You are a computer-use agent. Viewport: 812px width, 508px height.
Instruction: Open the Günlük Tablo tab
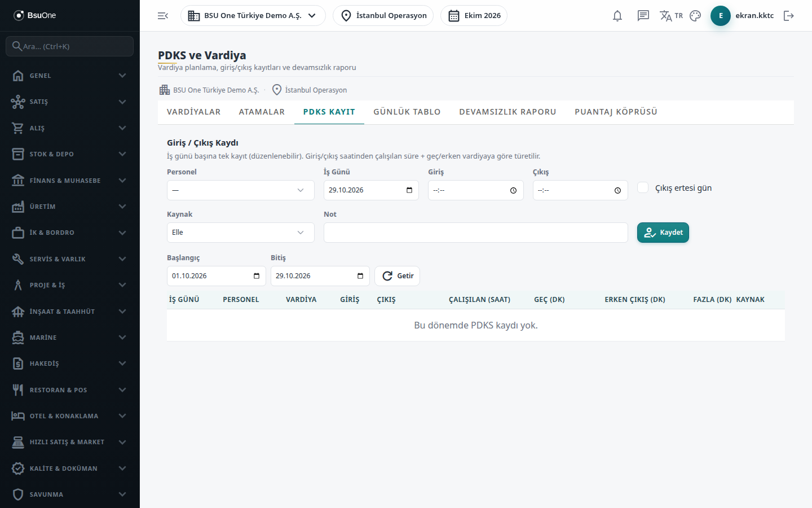tap(407, 112)
